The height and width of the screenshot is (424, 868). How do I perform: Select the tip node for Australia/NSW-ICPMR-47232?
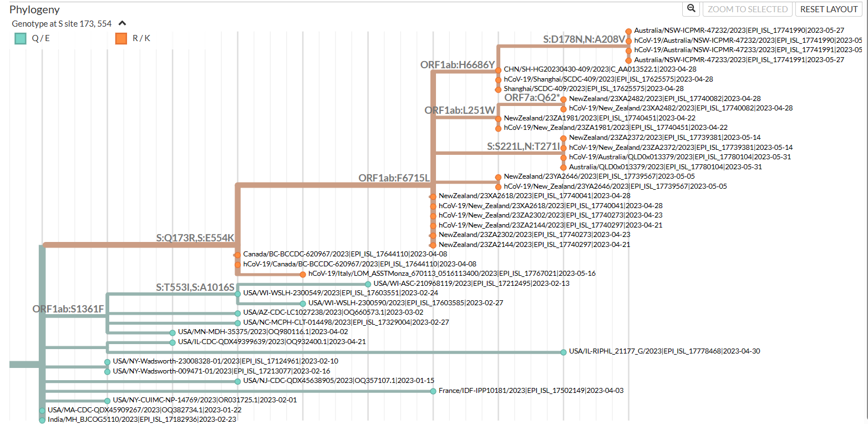627,31
